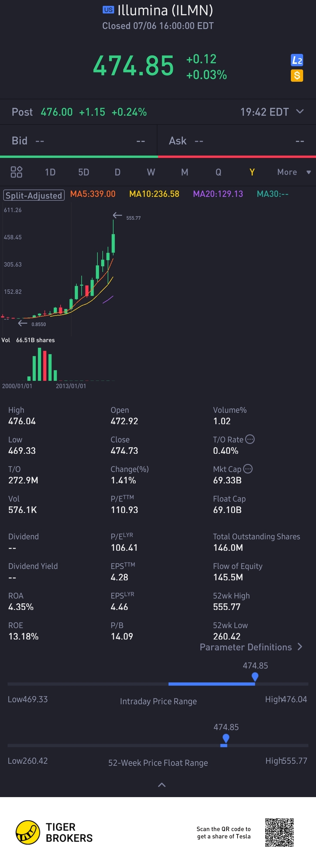Viewport: 316px width, 868px height.
Task: Open Parameter Definitions link
Action: click(x=251, y=647)
